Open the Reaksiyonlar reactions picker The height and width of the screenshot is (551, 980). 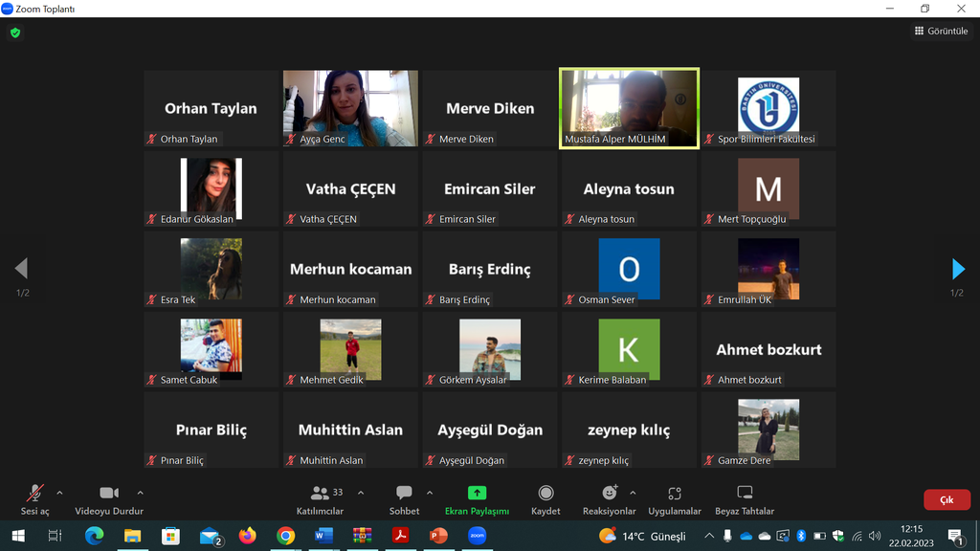(x=609, y=497)
